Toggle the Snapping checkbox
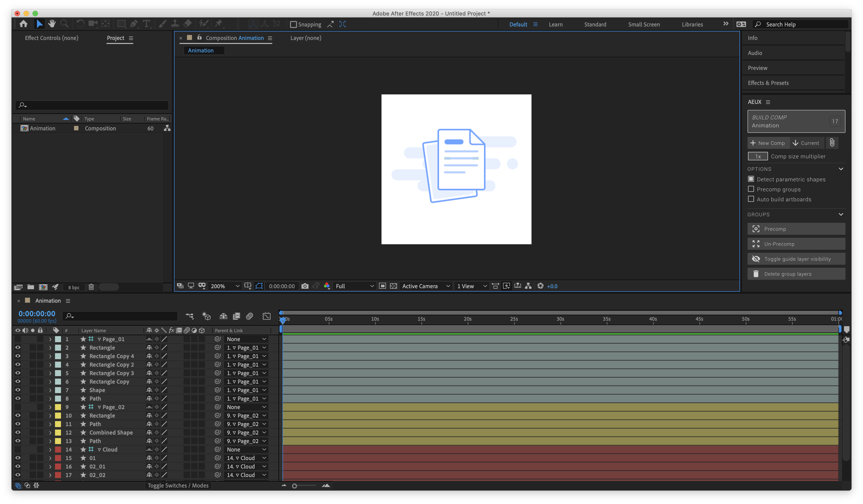The image size is (863, 504). tap(293, 24)
